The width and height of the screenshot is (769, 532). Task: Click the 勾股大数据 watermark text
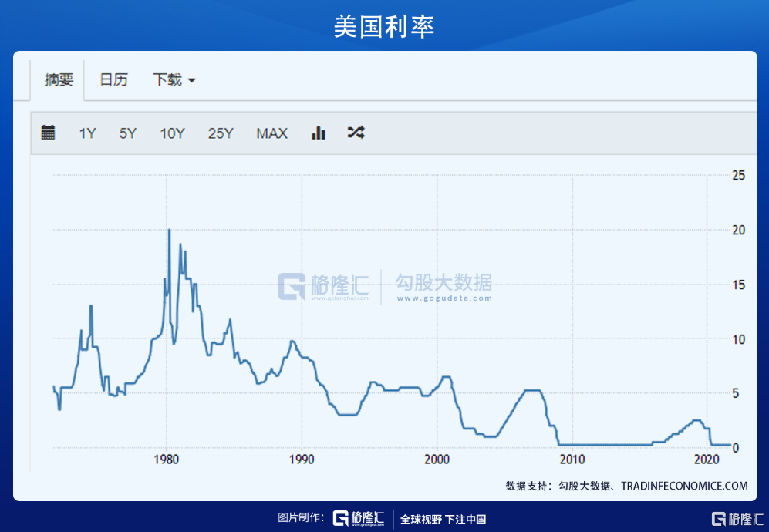pyautogui.click(x=444, y=284)
